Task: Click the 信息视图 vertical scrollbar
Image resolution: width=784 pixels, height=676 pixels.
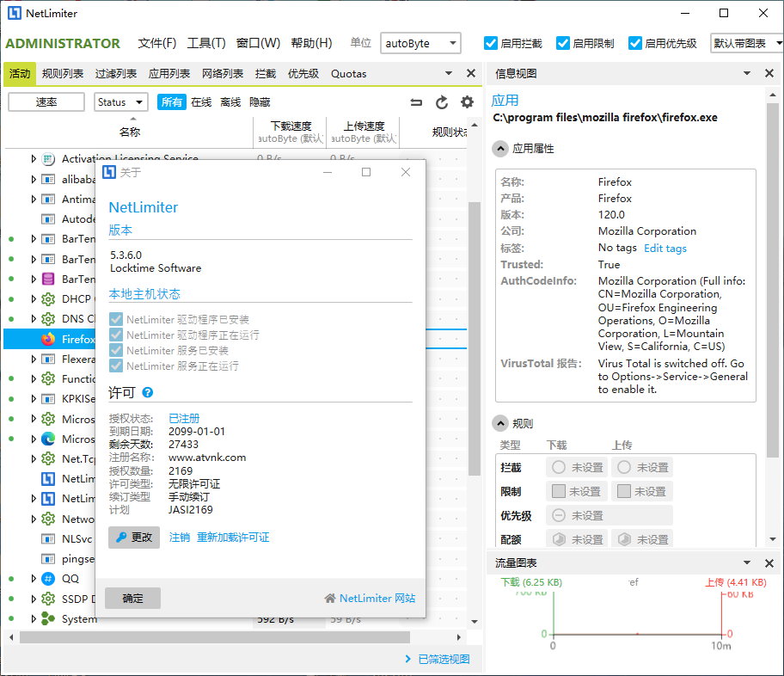Action: pyautogui.click(x=773, y=280)
